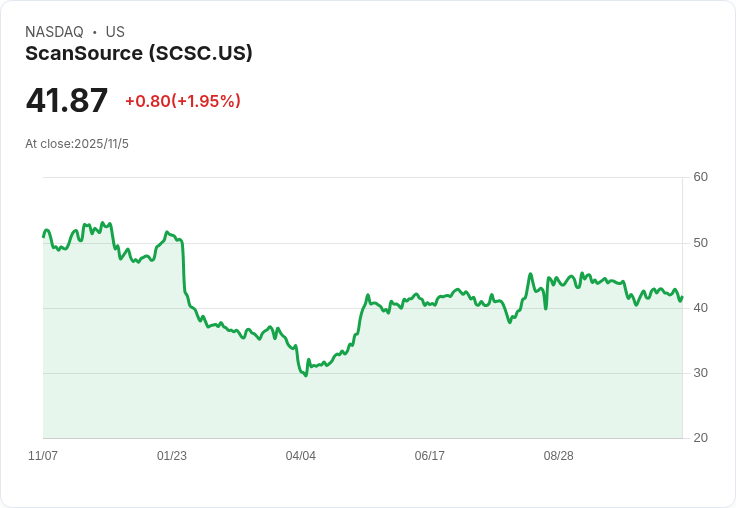Click the US market label
Viewport: 736px width, 508px height.
coord(115,32)
